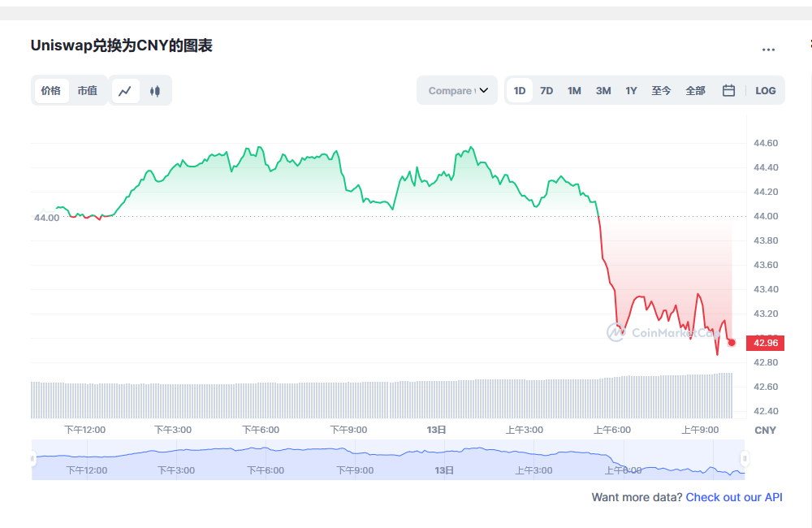Click the left handle of the range slider
The image size is (812, 528).
click(x=32, y=459)
